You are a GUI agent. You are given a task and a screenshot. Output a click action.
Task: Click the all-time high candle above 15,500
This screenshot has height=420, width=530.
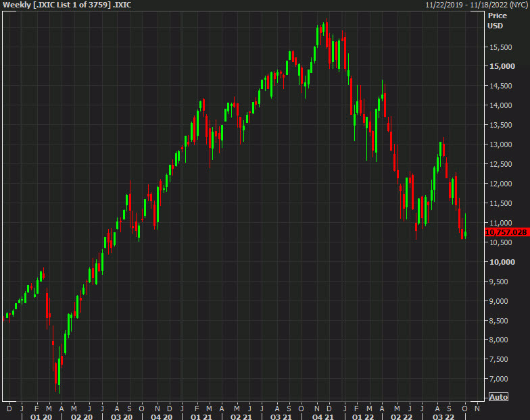(x=327, y=32)
